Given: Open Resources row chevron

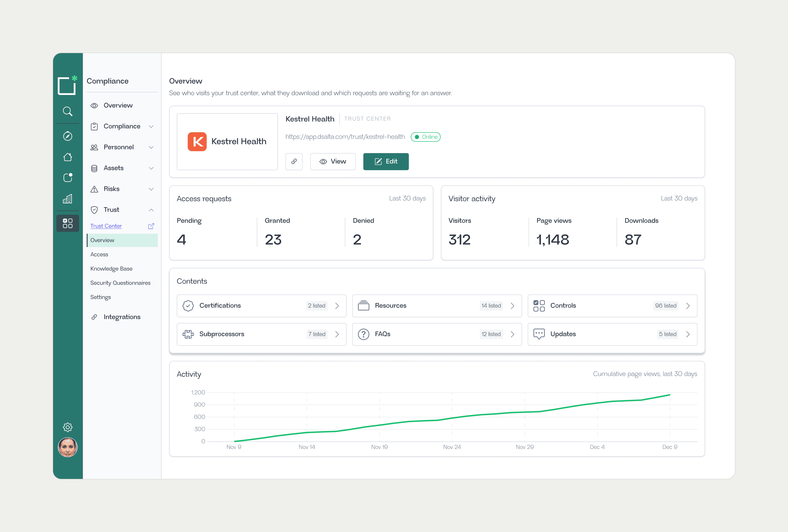Looking at the screenshot, I should [512, 305].
